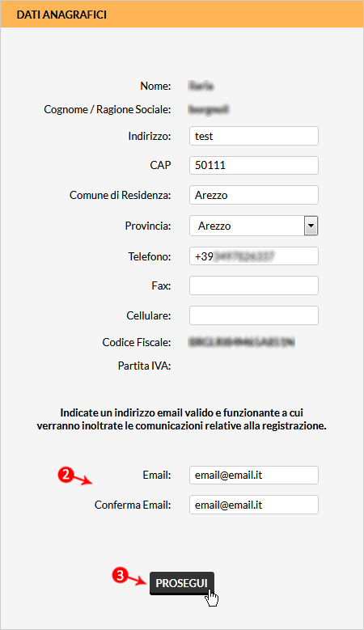Click the red number 2 marker

65,475
